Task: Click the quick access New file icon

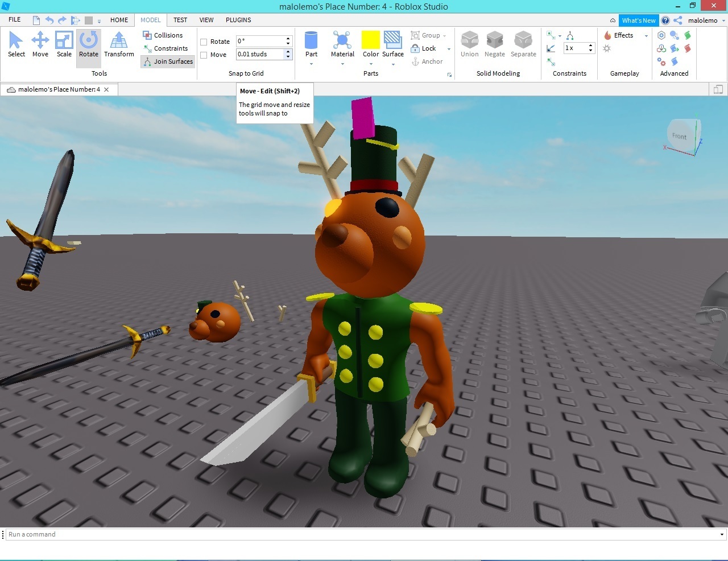Action: (x=37, y=20)
